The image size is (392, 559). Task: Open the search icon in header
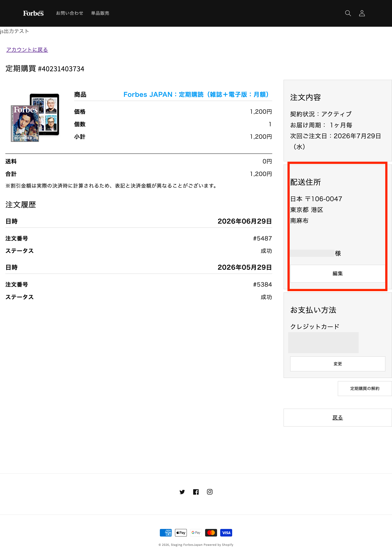(x=348, y=13)
